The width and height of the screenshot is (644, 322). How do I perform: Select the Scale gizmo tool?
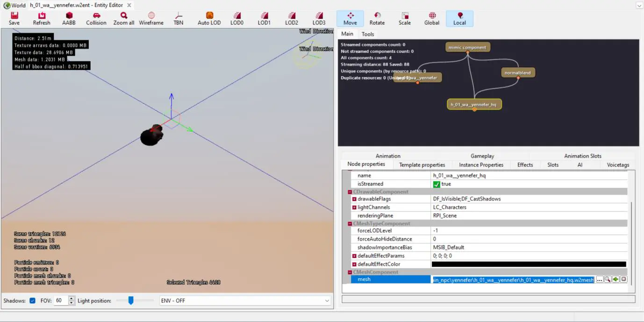tap(405, 18)
